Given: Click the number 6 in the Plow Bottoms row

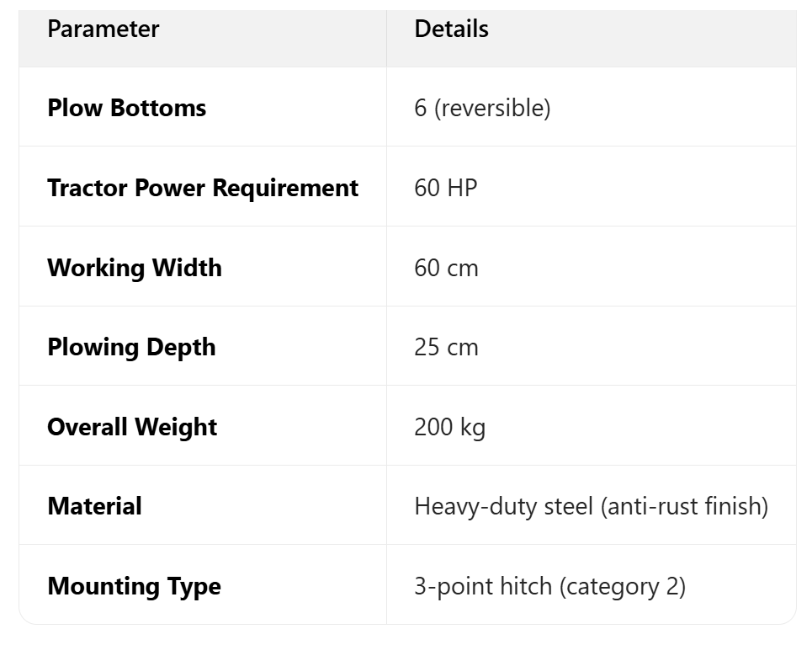Looking at the screenshot, I should tap(421, 109).
